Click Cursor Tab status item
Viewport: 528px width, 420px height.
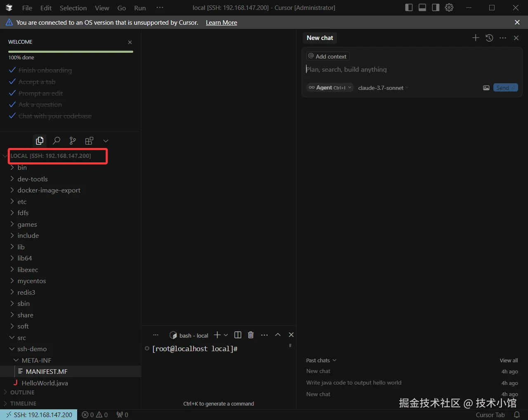[x=490, y=415]
